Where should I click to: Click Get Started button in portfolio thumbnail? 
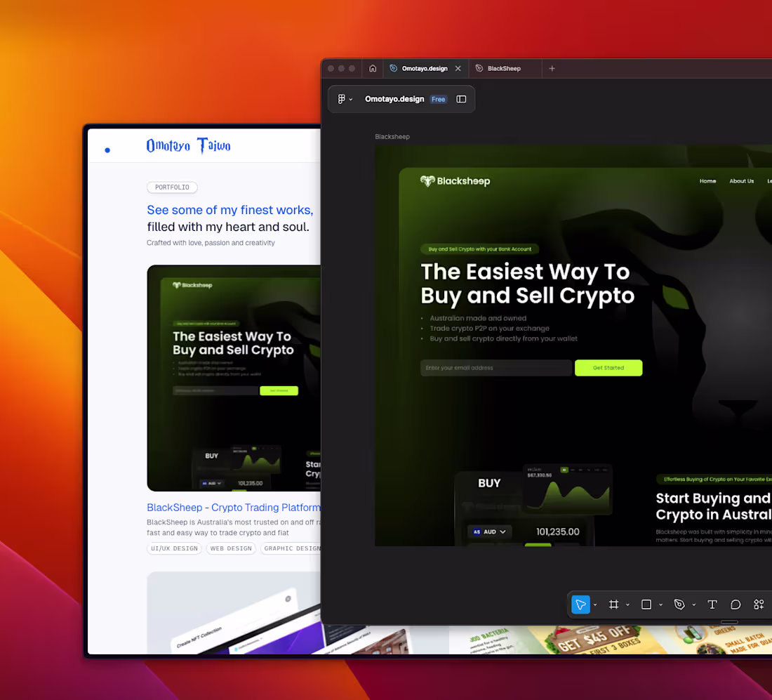[x=279, y=390]
